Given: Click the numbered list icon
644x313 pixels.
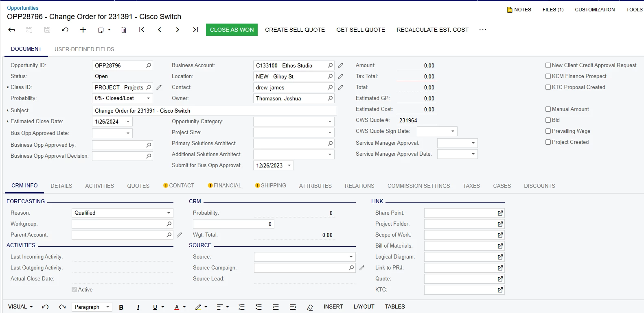Looking at the screenshot, I should coord(241,307).
